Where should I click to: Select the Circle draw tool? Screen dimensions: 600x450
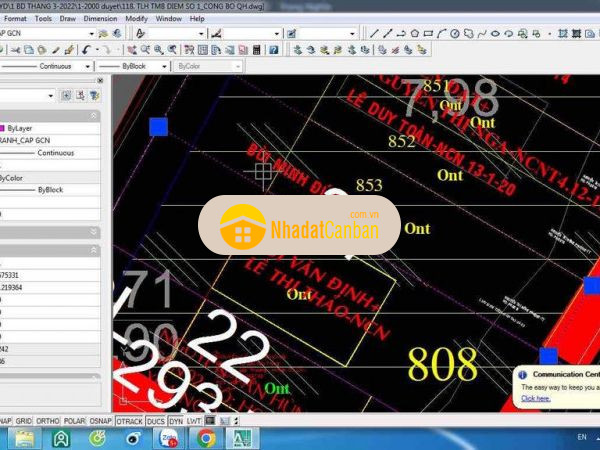click(453, 33)
